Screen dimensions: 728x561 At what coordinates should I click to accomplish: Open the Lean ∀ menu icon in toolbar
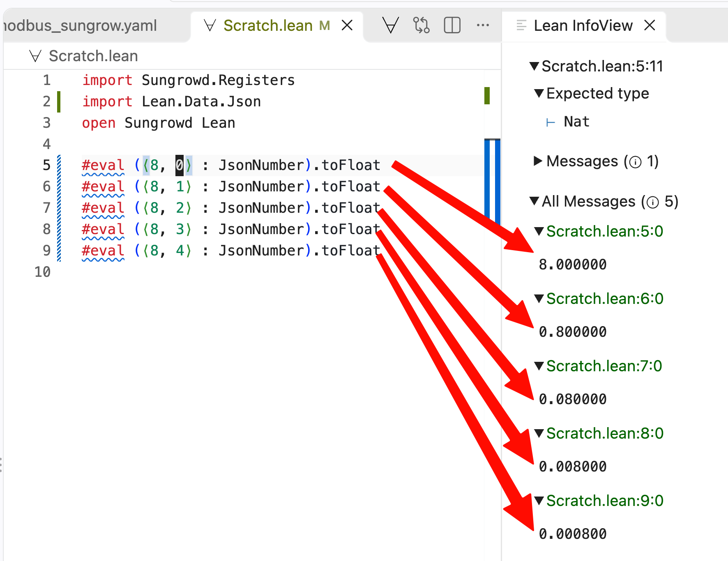(x=390, y=25)
